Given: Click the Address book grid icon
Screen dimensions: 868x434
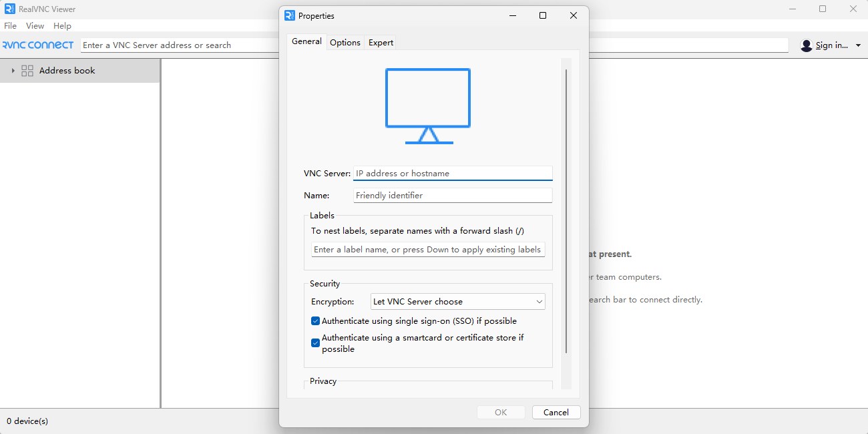Looking at the screenshot, I should (x=27, y=71).
